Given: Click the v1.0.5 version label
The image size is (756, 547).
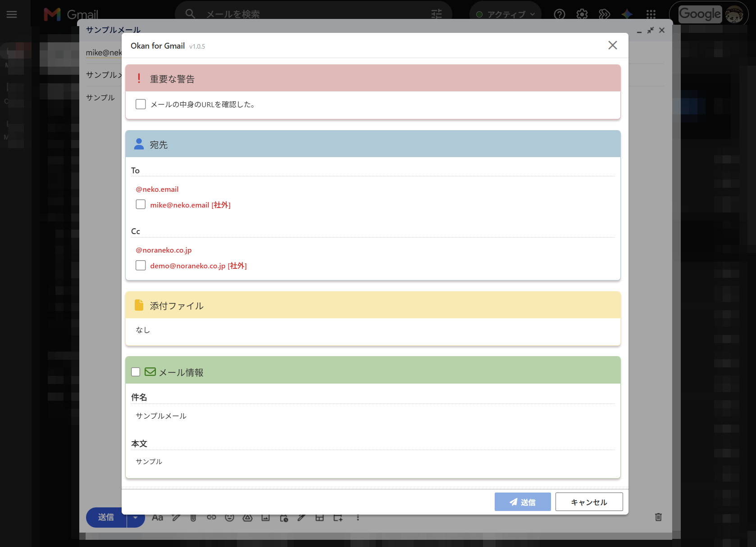Looking at the screenshot, I should click(197, 46).
